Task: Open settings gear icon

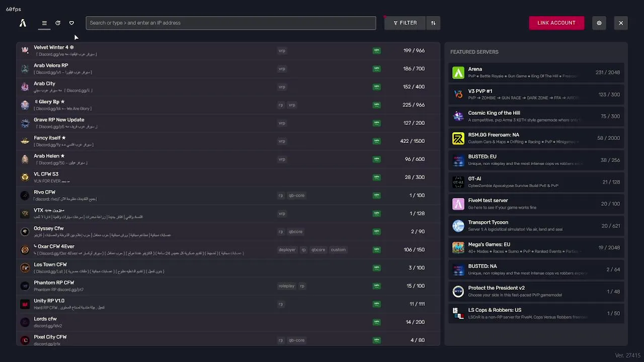Action: [x=599, y=23]
